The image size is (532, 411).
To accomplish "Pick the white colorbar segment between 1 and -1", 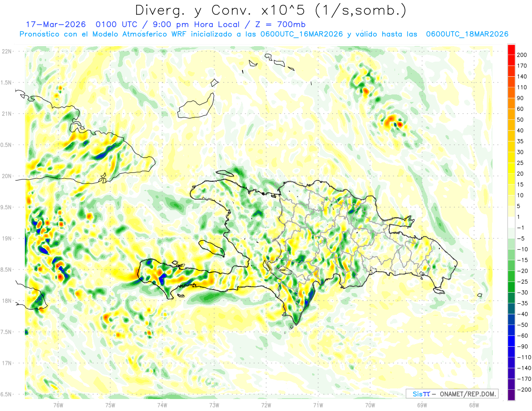I will [511, 222].
